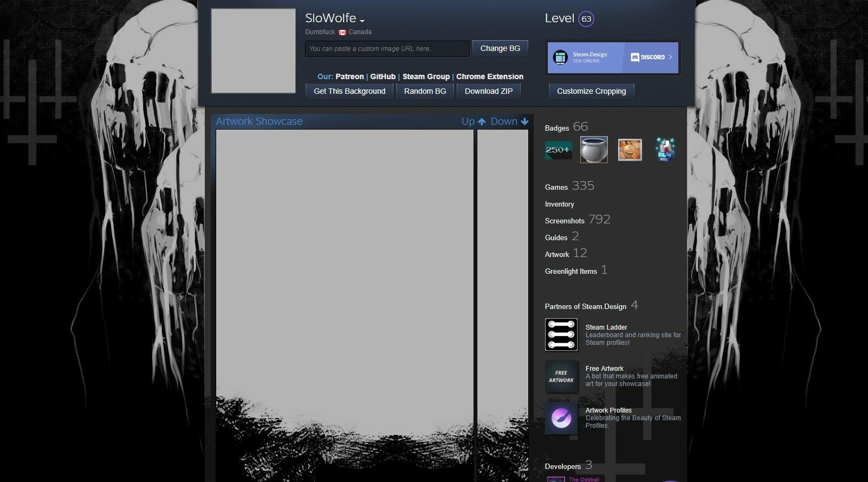Click the Random BG button
The image size is (868, 482).
pyautogui.click(x=425, y=91)
